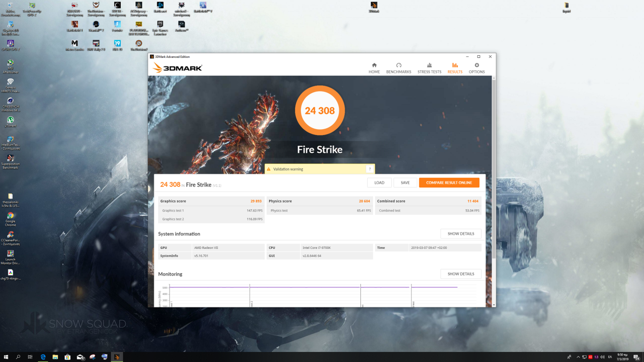Open MSI Afterburner desktop shortcut
Viewport: 644px width, 362px height.
(x=10, y=66)
